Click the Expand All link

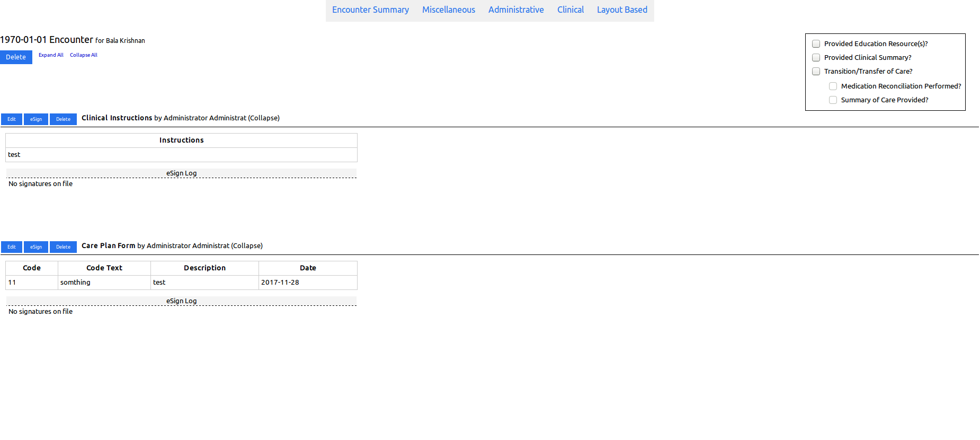tap(51, 55)
